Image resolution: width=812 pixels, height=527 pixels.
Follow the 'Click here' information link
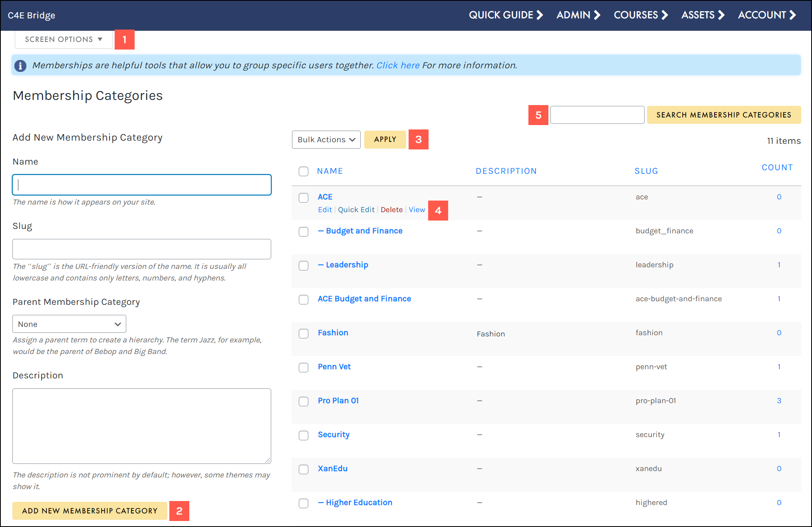coord(398,66)
